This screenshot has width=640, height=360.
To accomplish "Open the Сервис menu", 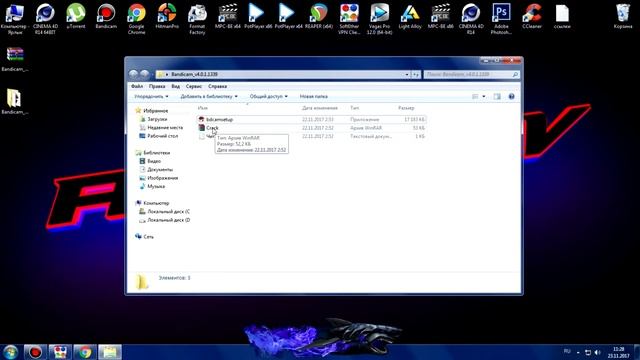I will click(194, 86).
